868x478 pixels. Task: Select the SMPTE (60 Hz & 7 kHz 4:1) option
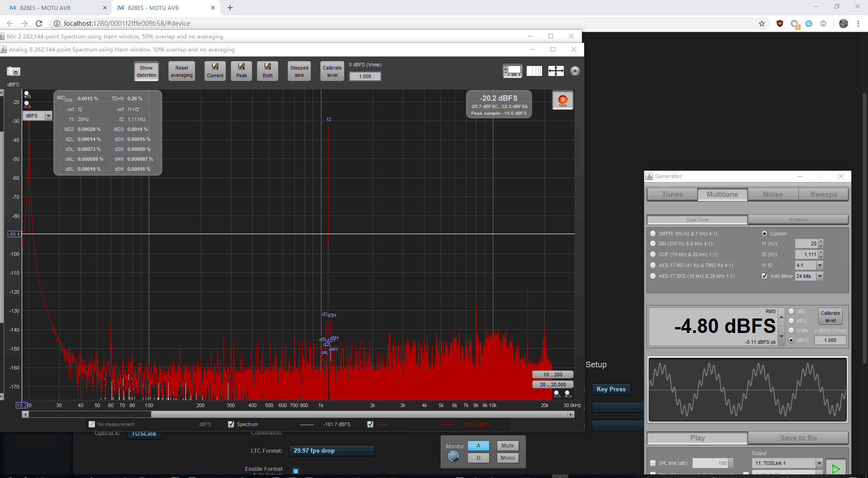(x=653, y=234)
